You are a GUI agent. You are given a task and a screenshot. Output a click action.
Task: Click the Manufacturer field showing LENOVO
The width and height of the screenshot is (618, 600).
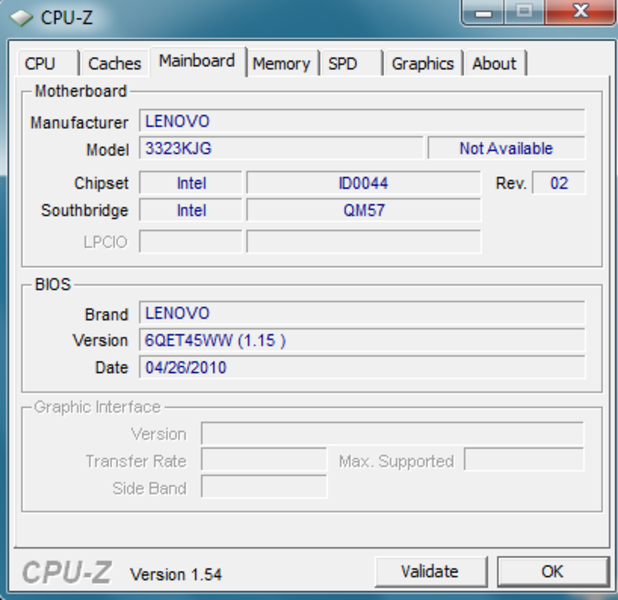(x=362, y=121)
